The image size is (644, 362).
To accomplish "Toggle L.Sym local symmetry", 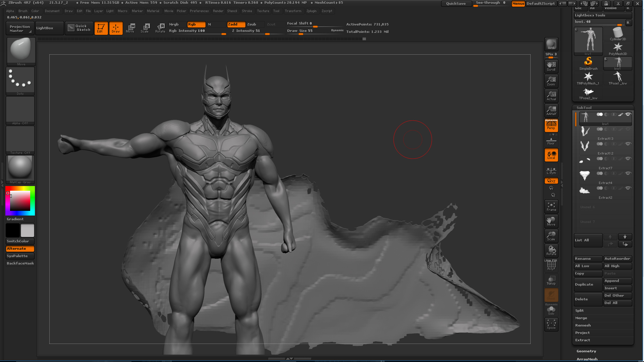I will tap(551, 171).
